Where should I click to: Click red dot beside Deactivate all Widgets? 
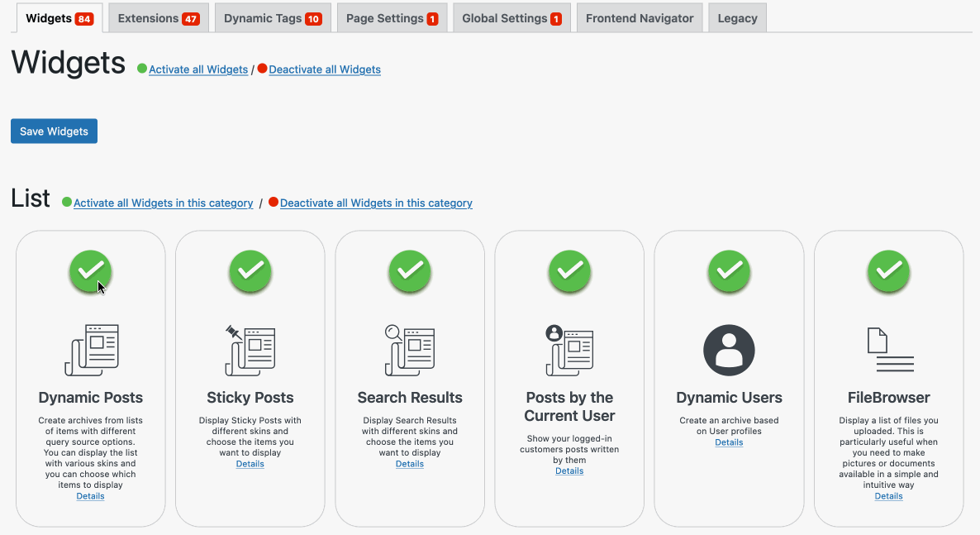tap(263, 68)
